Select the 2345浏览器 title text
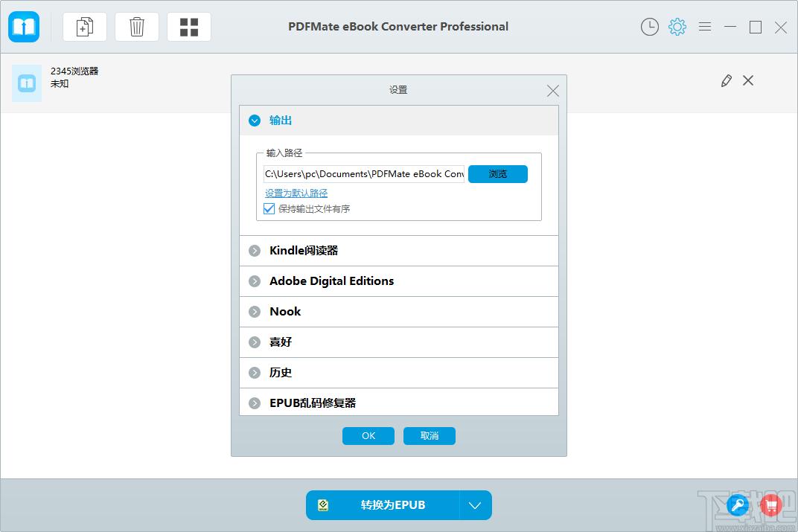 point(74,71)
